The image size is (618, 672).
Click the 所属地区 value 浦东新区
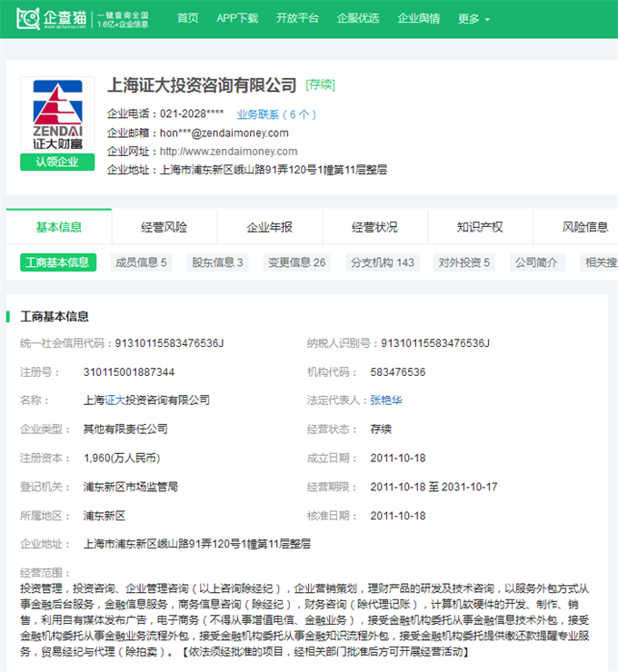point(105,516)
